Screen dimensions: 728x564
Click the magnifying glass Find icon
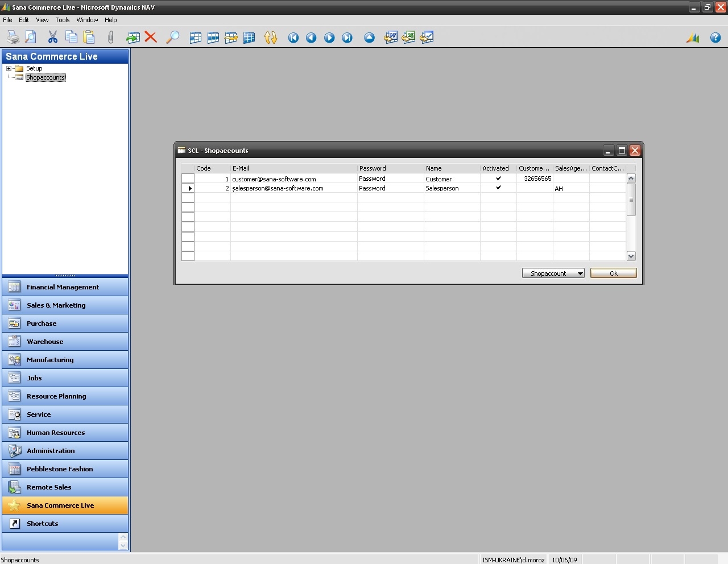(172, 38)
